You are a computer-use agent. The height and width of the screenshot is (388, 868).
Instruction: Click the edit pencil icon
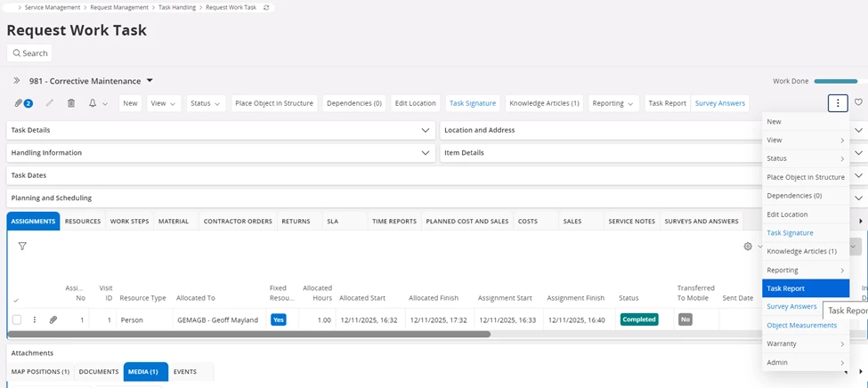(x=50, y=103)
